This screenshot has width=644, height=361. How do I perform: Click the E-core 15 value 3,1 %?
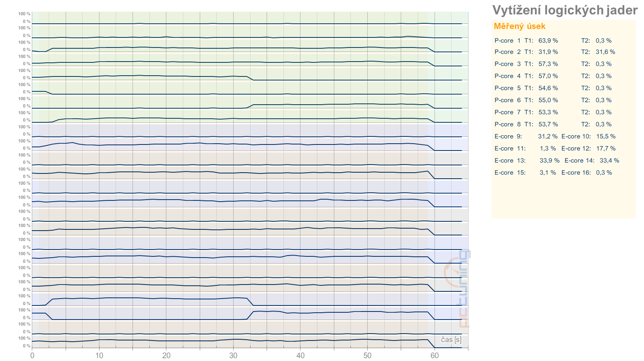548,173
